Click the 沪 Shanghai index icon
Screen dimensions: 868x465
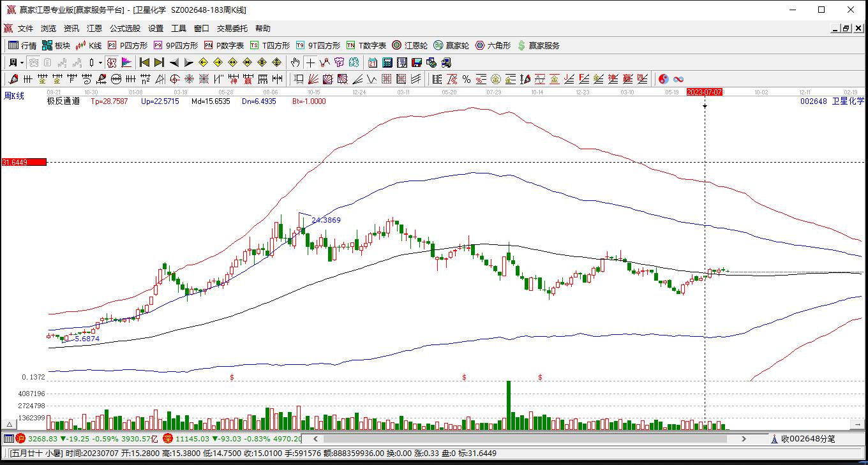point(20,439)
